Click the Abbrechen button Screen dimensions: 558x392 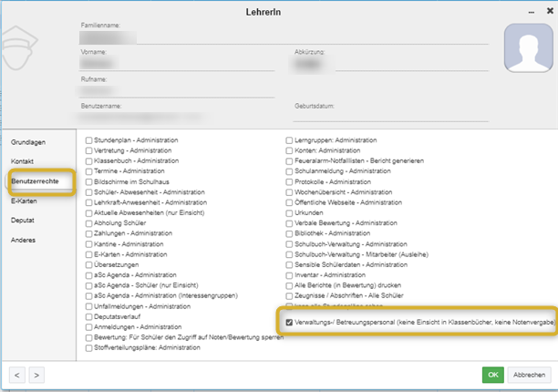click(x=530, y=375)
